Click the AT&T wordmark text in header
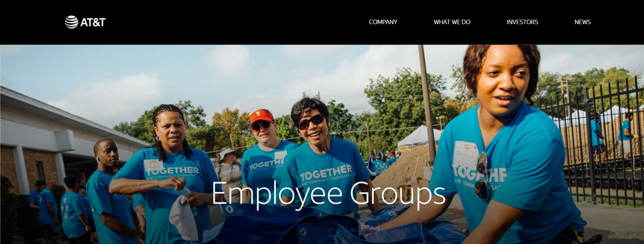 tap(93, 22)
